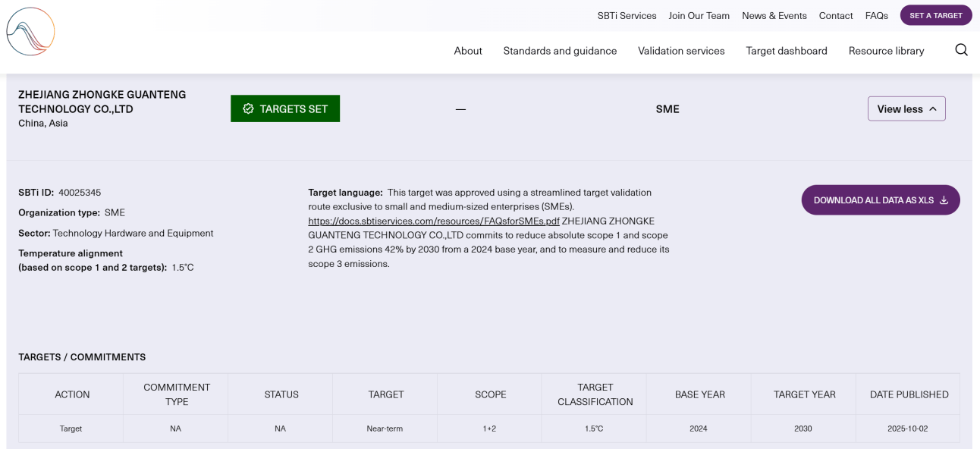Open the Contact page link
The image size is (980, 449).
(x=836, y=15)
